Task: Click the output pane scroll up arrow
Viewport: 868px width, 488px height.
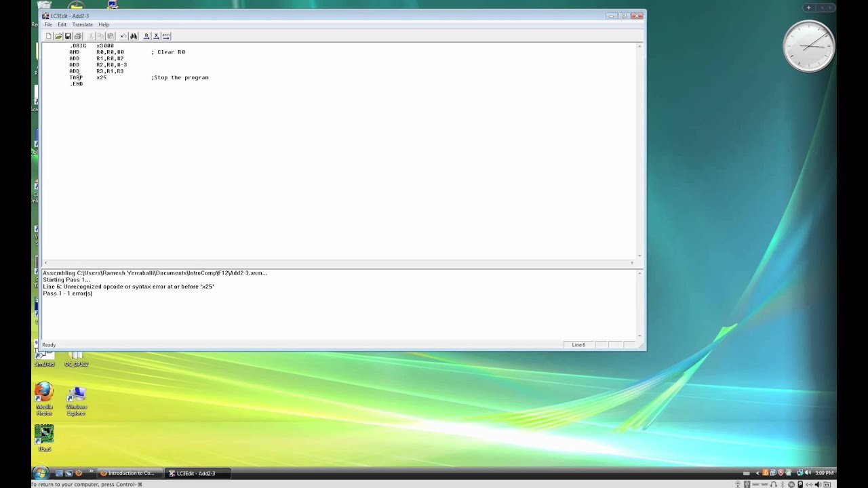Action: pos(639,273)
